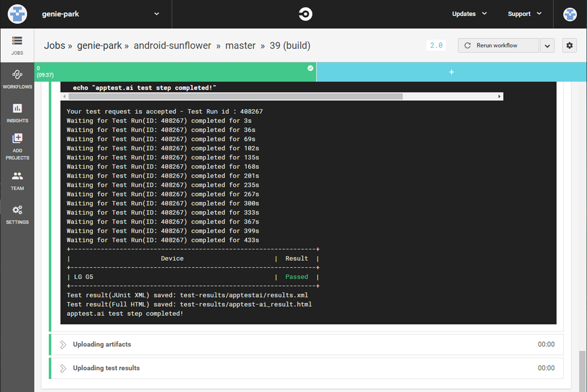The width and height of the screenshot is (587, 392).
Task: Click final 'apptest.ai test step completed!' output
Action: 125,314
